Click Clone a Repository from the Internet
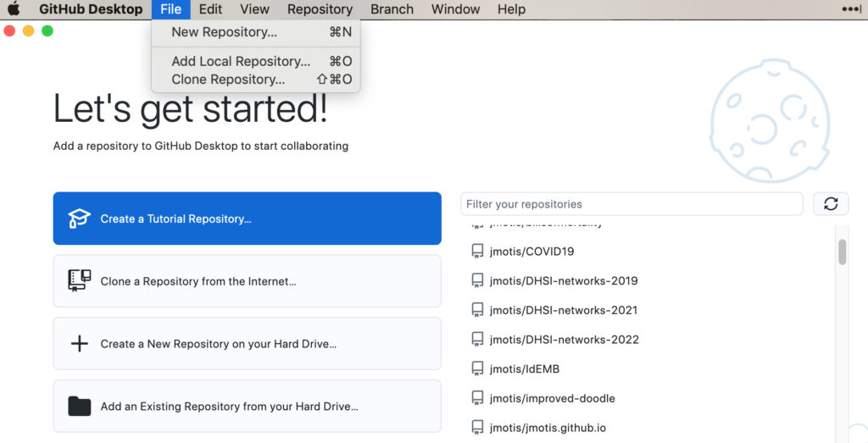868x443 pixels. click(x=247, y=281)
